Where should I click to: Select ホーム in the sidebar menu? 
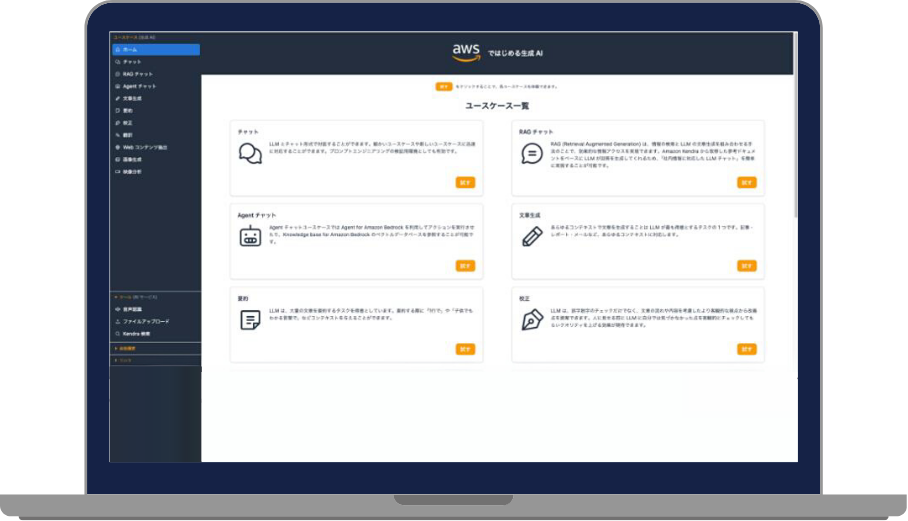point(155,49)
